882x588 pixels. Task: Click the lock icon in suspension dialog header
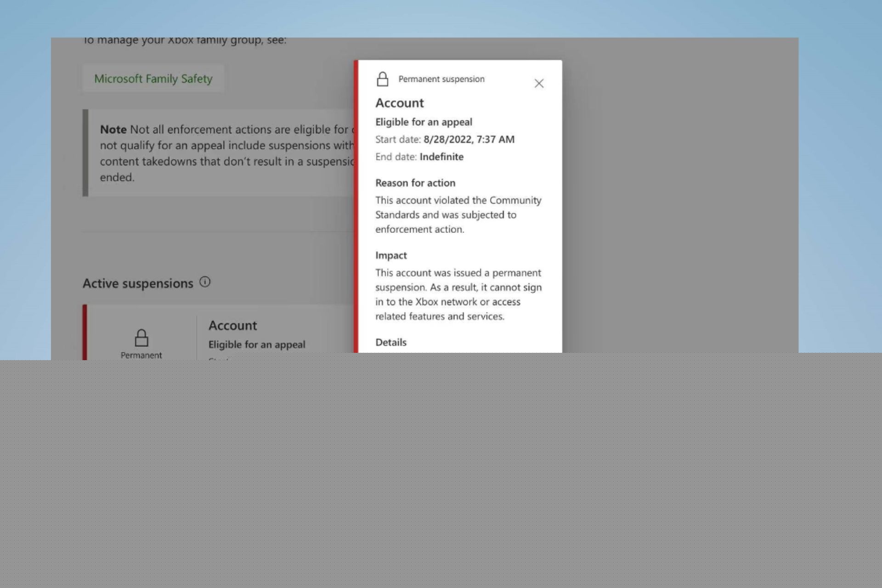(x=382, y=79)
